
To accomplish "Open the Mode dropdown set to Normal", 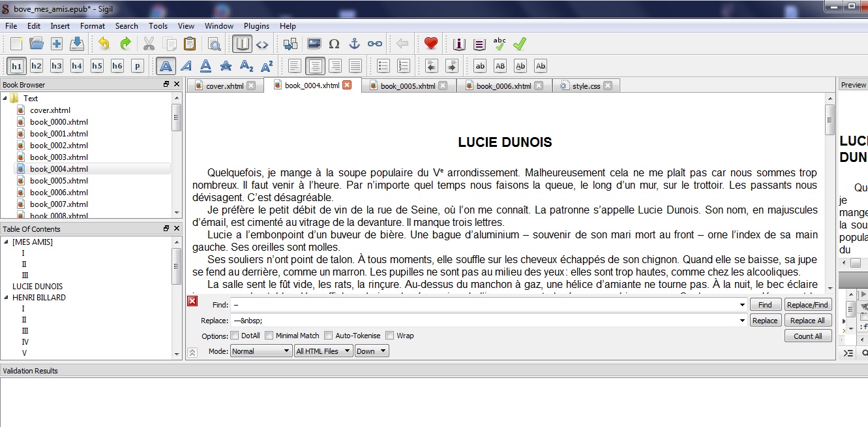I will tap(260, 351).
